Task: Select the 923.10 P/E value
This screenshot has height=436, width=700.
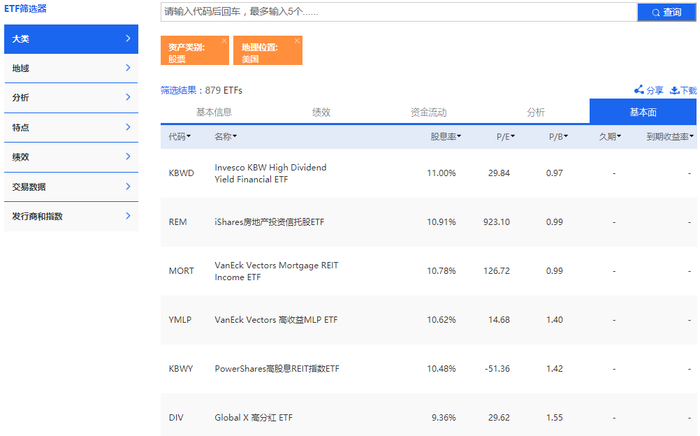Action: click(x=496, y=222)
